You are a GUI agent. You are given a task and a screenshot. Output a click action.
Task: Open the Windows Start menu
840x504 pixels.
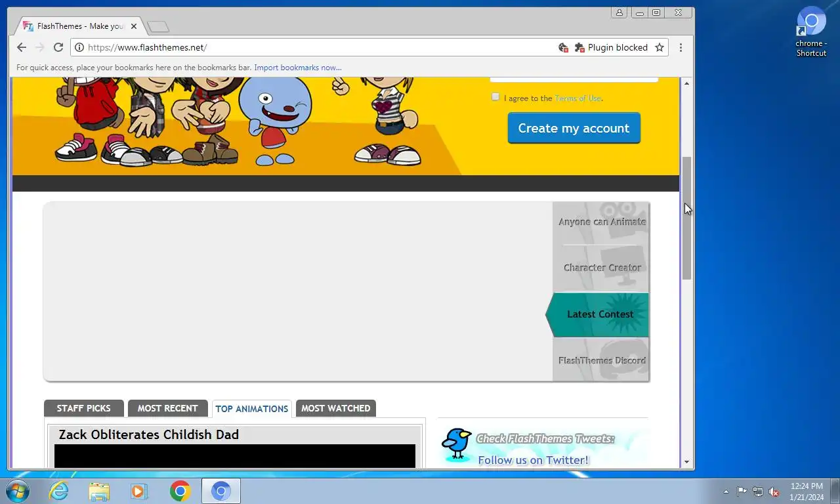(x=17, y=491)
